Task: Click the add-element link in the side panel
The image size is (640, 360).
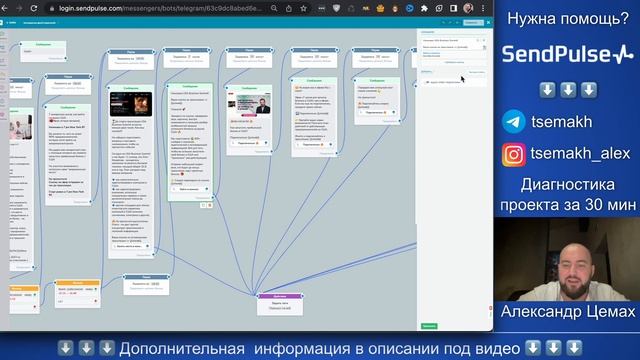Action: (x=454, y=62)
